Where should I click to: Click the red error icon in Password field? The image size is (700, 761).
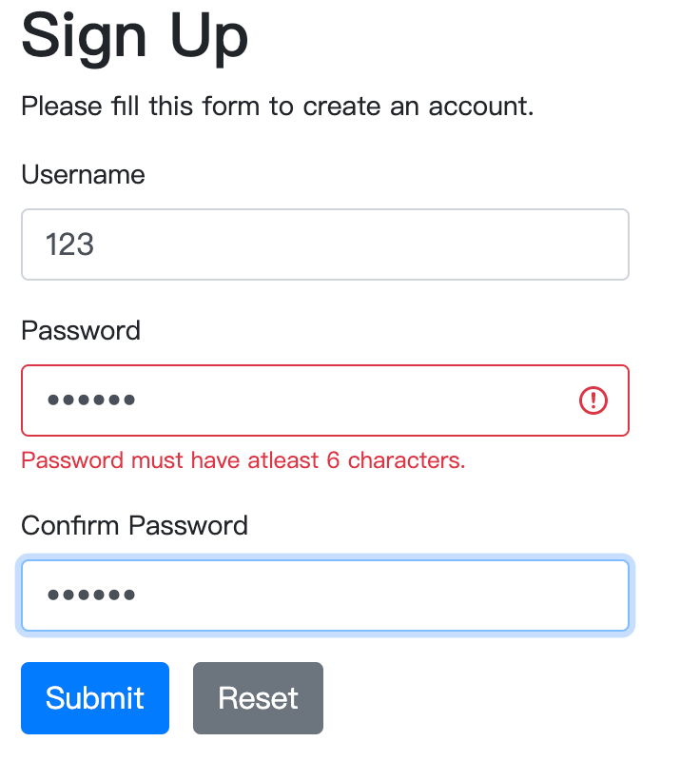[593, 400]
